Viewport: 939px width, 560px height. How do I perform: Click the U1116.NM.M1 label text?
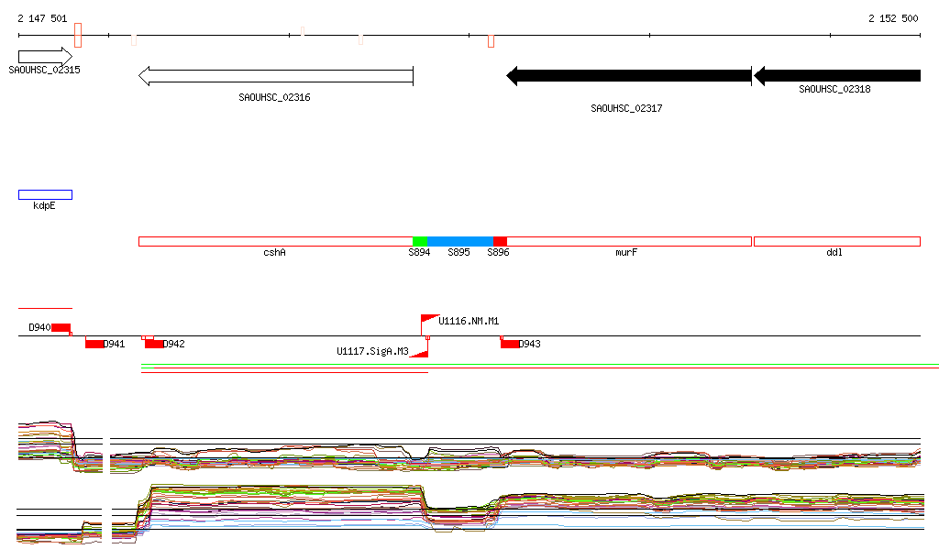[469, 322]
